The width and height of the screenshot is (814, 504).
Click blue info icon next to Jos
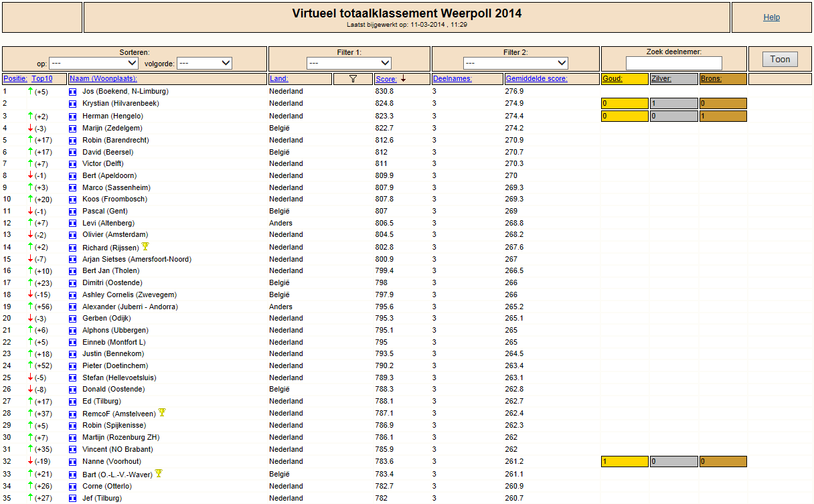(x=73, y=92)
